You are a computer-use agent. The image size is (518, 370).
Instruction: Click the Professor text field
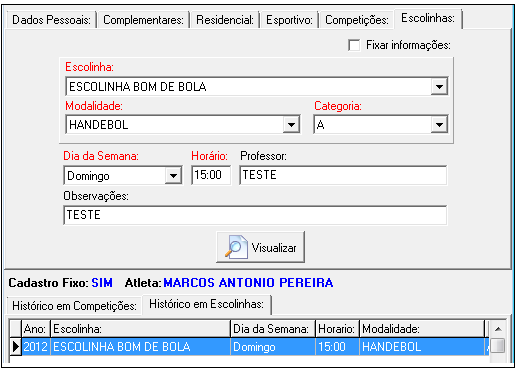(343, 175)
